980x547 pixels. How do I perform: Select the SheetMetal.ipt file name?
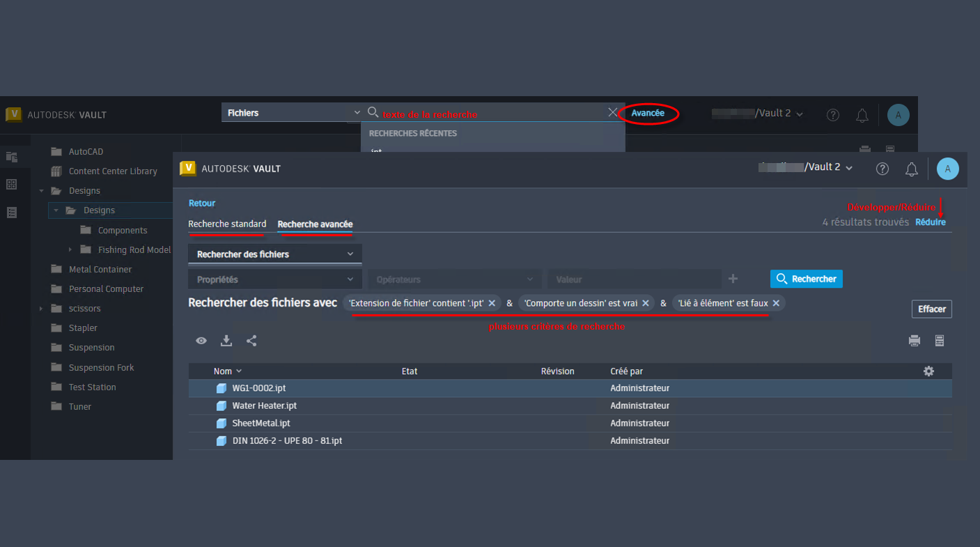261,423
